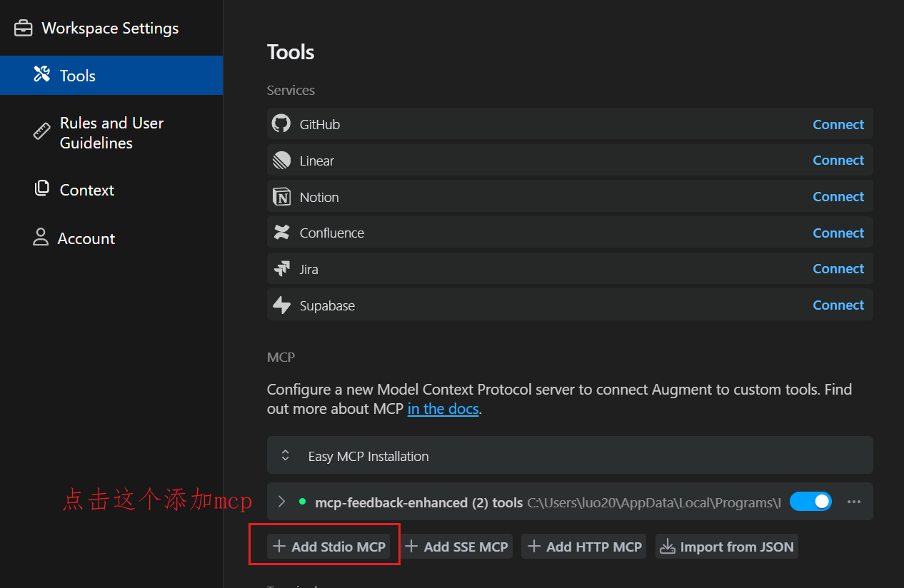This screenshot has width=904, height=588.
Task: Open the three-dot menu for mcp-feedback-enhanced
Action: pyautogui.click(x=854, y=502)
